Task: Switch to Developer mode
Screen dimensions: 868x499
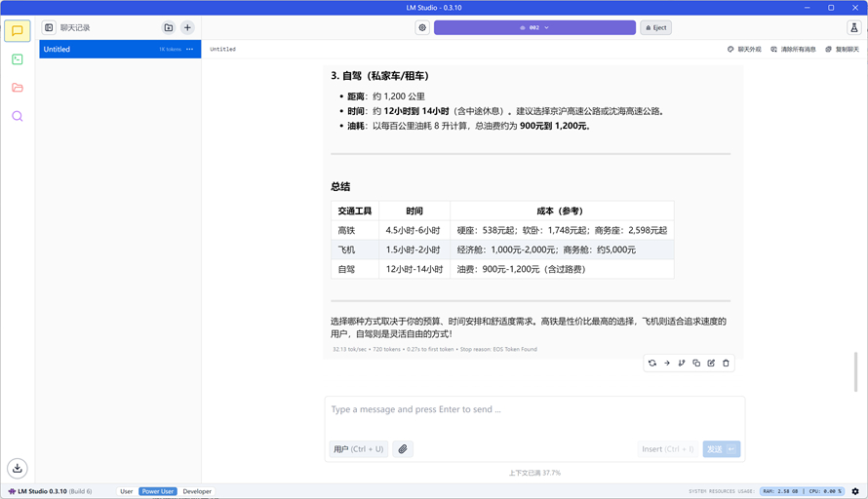Action: 197,491
